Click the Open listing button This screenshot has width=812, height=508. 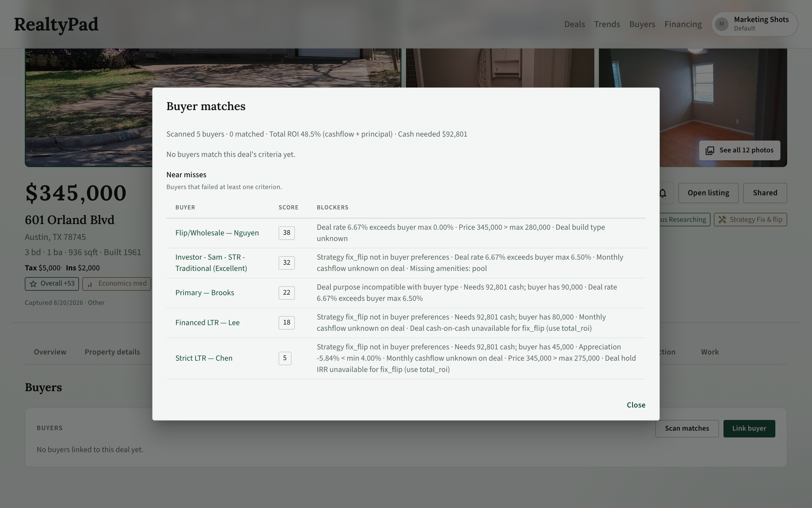pyautogui.click(x=708, y=193)
